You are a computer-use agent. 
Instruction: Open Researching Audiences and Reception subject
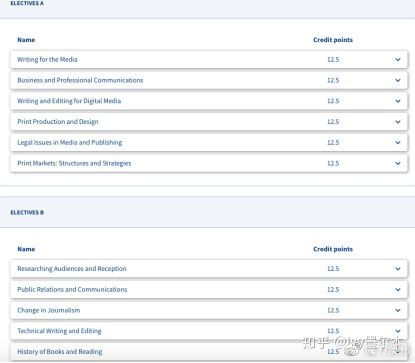coord(72,269)
